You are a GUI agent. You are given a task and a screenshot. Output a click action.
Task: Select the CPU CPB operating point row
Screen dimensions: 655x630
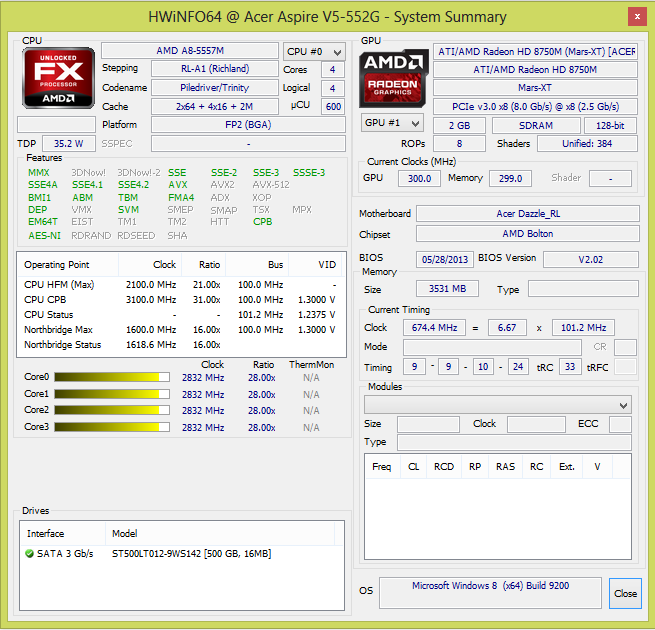(x=181, y=300)
